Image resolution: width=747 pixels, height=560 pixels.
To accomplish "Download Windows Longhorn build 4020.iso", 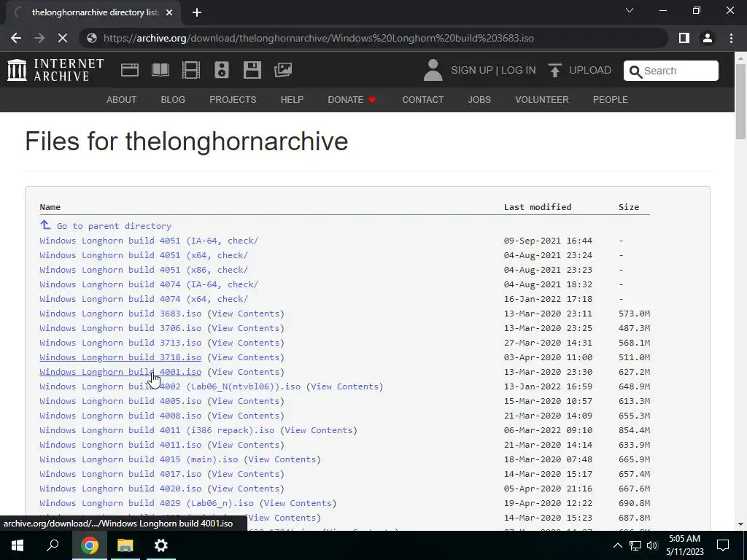I will tap(120, 489).
